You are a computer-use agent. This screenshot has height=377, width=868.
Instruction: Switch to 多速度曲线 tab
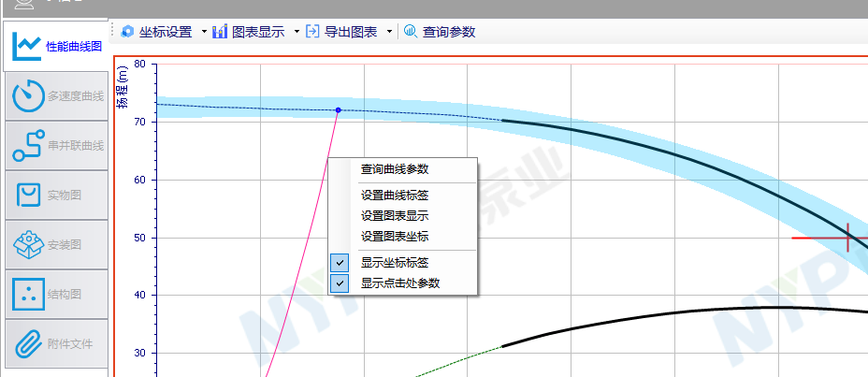[x=56, y=96]
